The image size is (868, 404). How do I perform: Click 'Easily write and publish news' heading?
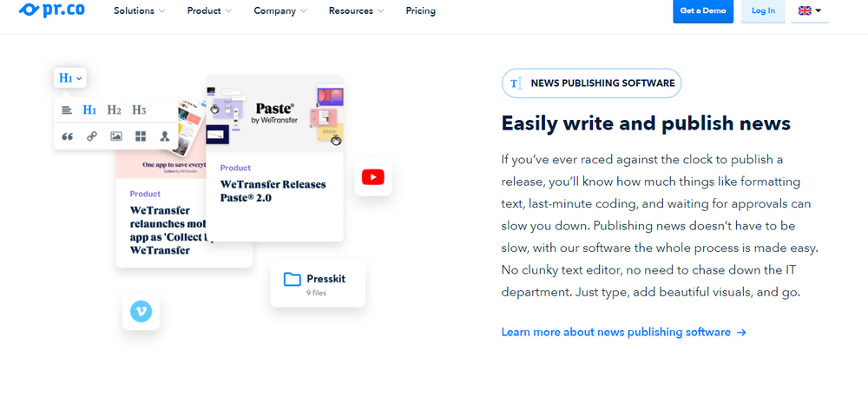tap(646, 123)
